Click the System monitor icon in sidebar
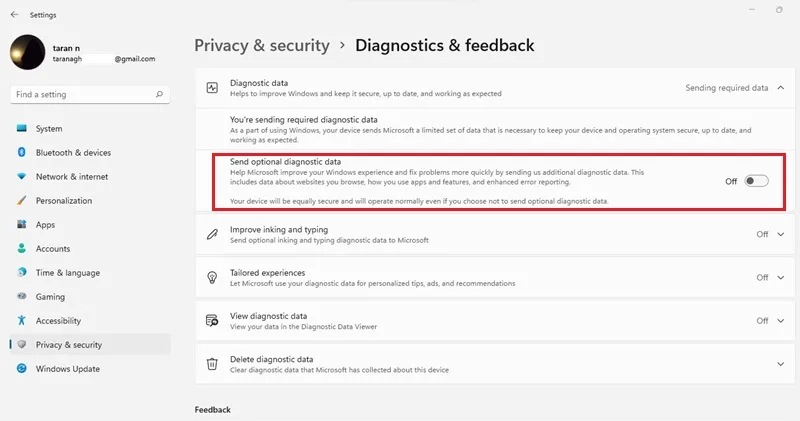Screen dimensions: 800x421 (x=21, y=128)
